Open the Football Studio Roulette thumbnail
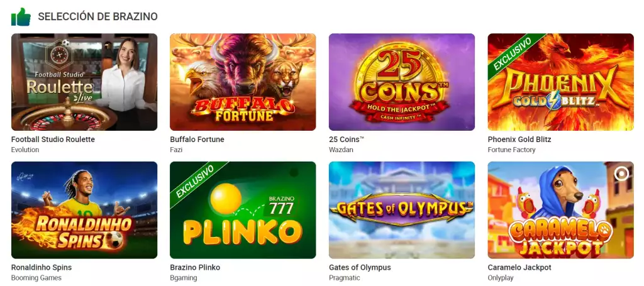 pos(84,82)
